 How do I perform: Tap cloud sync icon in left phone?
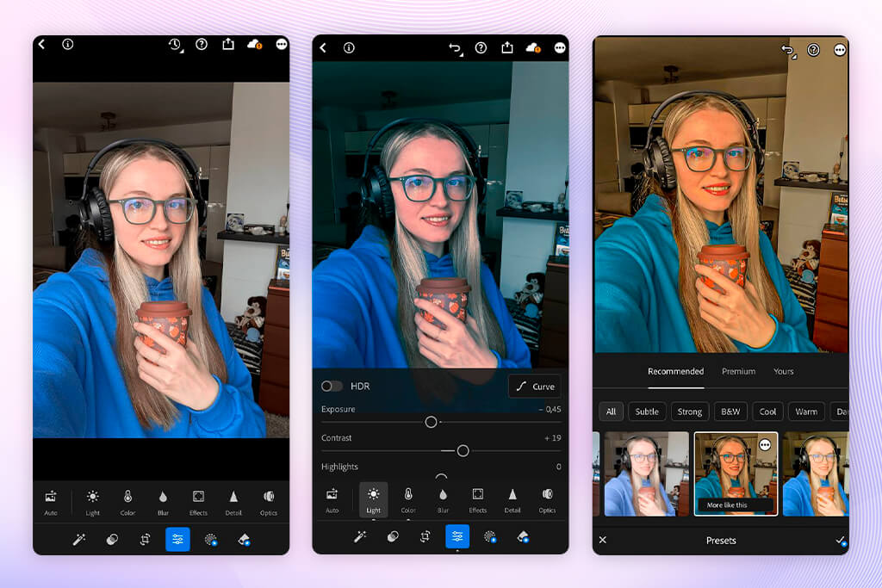[255, 45]
